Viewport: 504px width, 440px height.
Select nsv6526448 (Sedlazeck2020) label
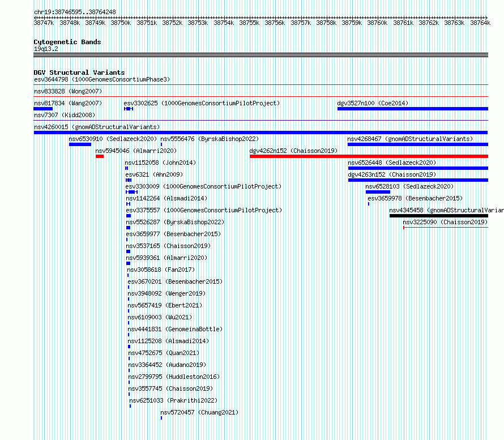pyautogui.click(x=392, y=163)
